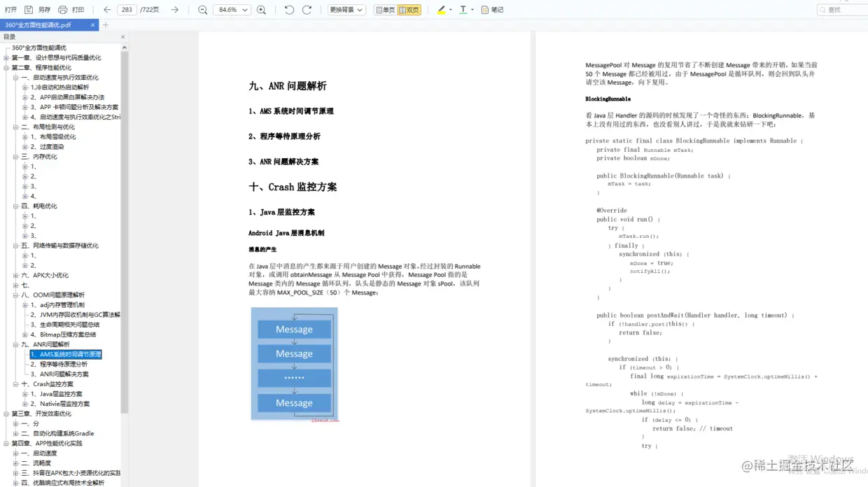Expand 1.冷启动和热启动解析 node
This screenshot has height=487, width=868.
[x=24, y=87]
